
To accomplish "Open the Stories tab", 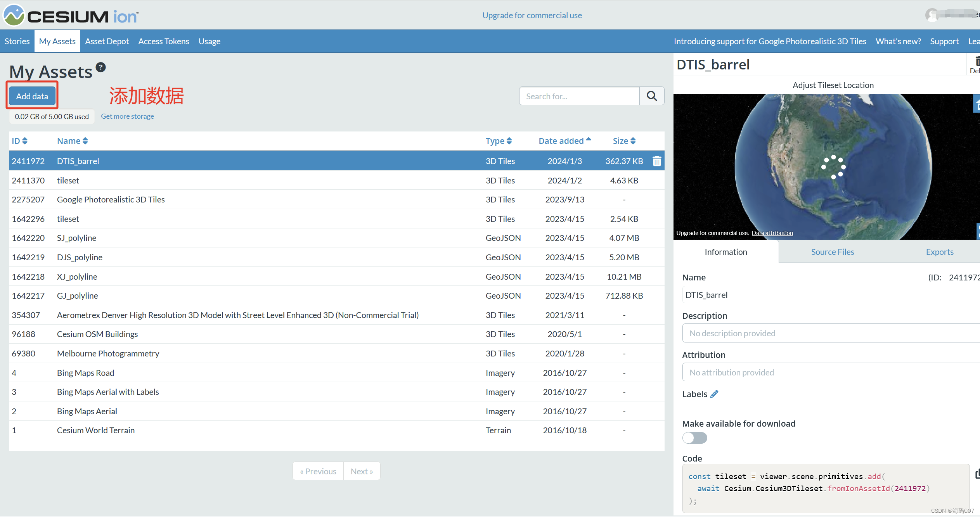I will (17, 41).
